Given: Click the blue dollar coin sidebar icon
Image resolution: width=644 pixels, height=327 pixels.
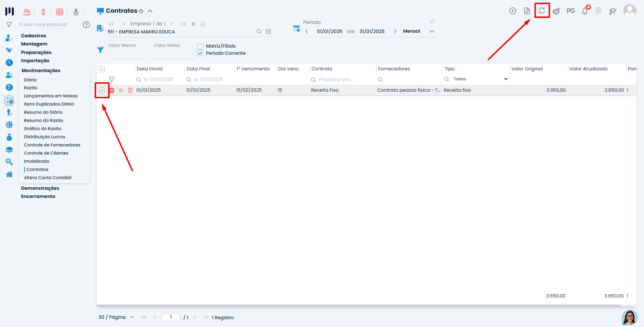Looking at the screenshot, I should (x=9, y=87).
